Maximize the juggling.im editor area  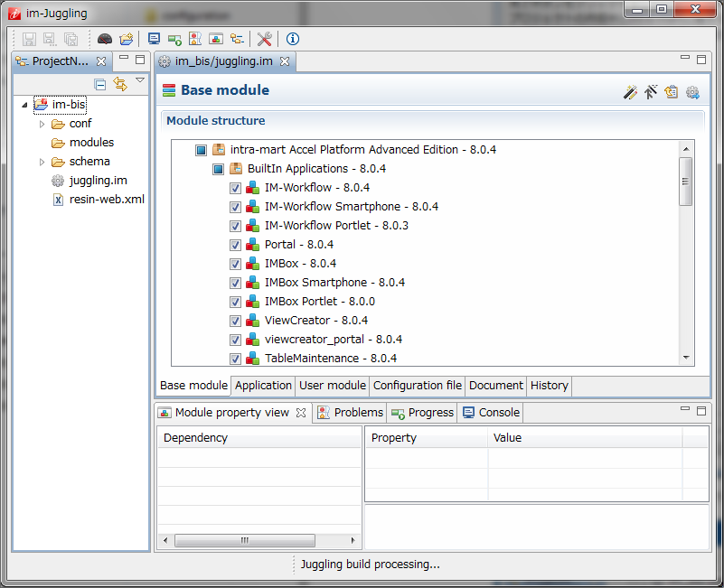pos(701,59)
